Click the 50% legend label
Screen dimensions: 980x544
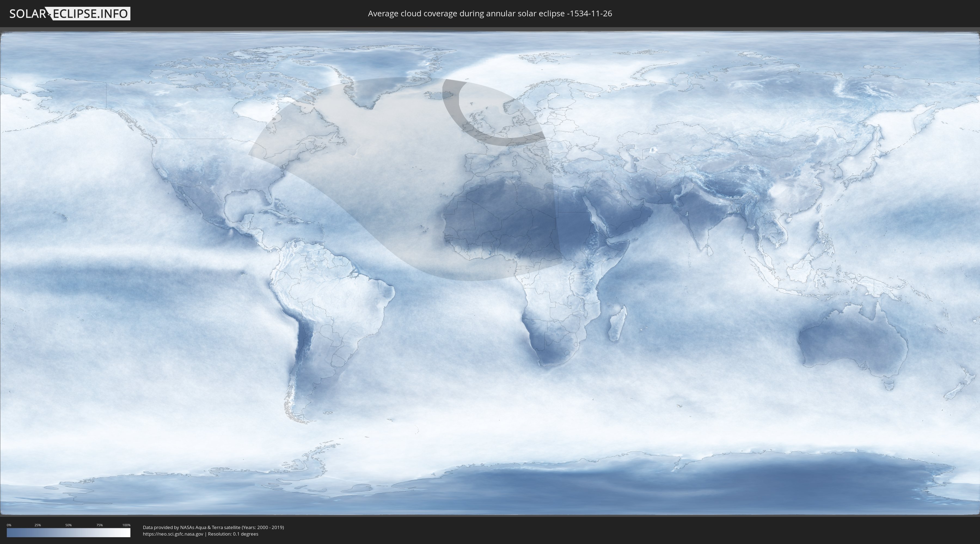[69, 525]
